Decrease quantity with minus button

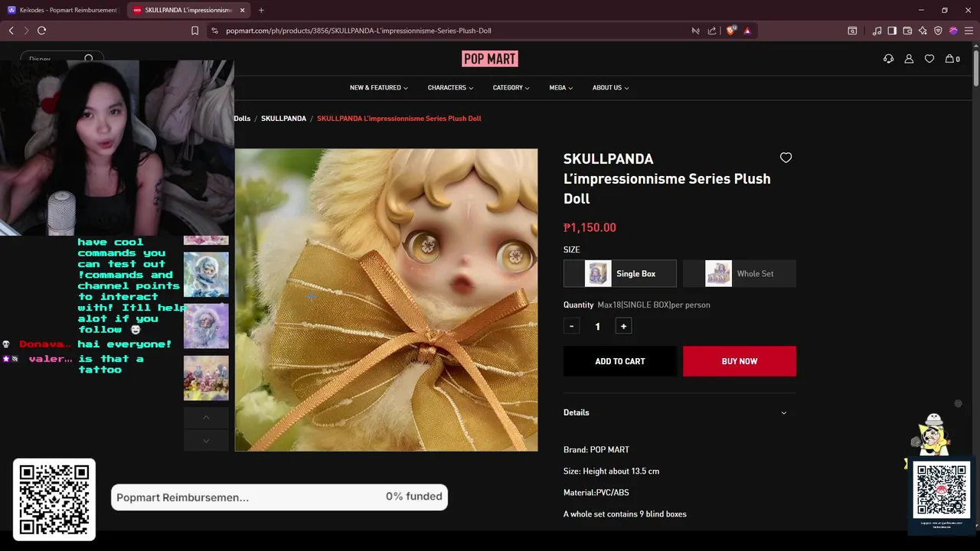[x=572, y=326]
